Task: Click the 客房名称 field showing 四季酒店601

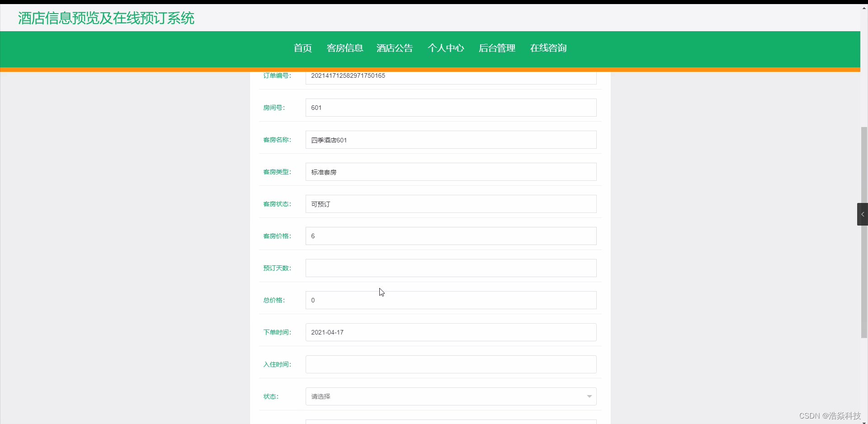Action: tap(451, 140)
